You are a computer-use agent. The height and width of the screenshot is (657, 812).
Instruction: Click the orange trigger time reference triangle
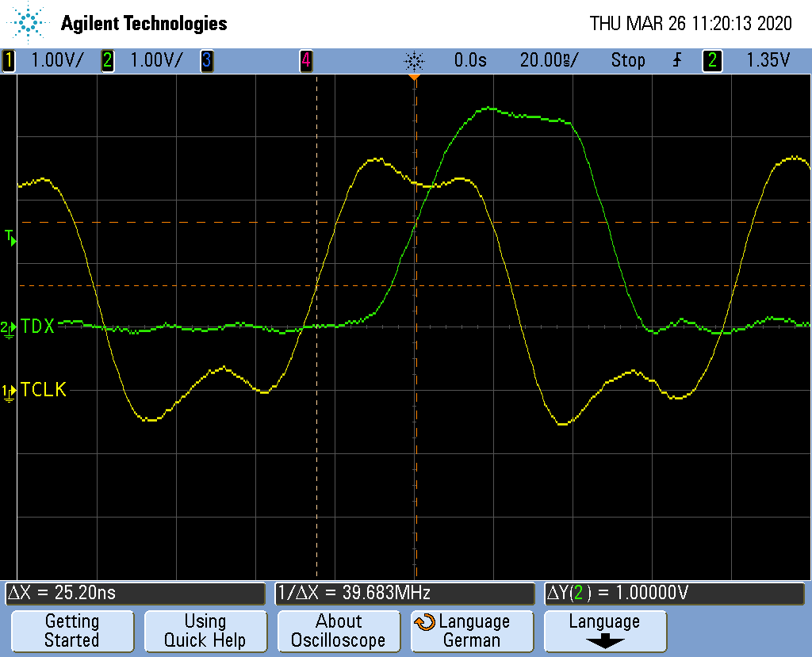point(413,78)
